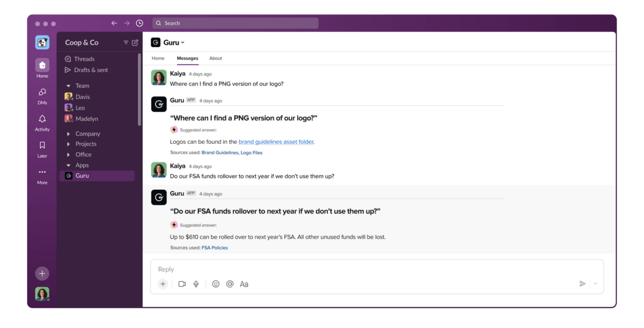Click the Coop & Co workspace name

tap(82, 43)
